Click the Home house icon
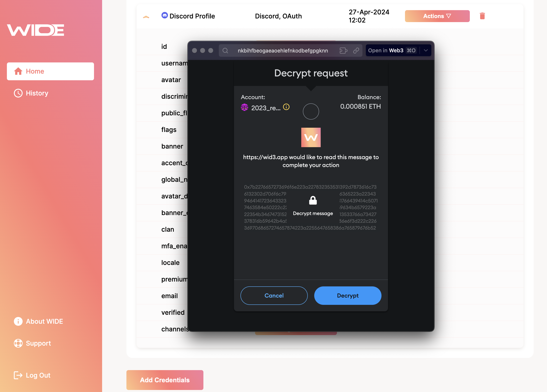This screenshot has width=547, height=392. pos(18,71)
